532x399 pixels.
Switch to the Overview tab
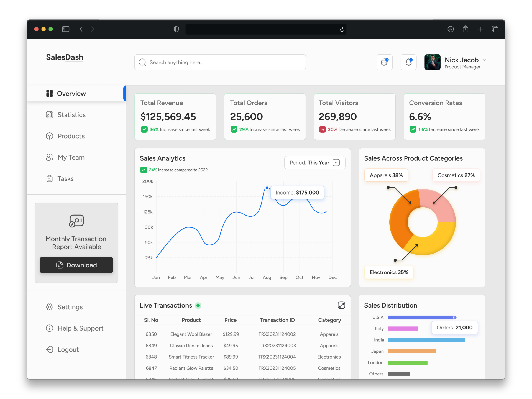pos(71,93)
